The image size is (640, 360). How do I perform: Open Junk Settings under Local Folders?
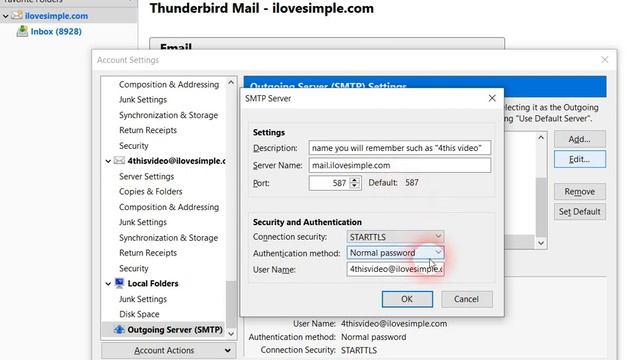point(143,299)
